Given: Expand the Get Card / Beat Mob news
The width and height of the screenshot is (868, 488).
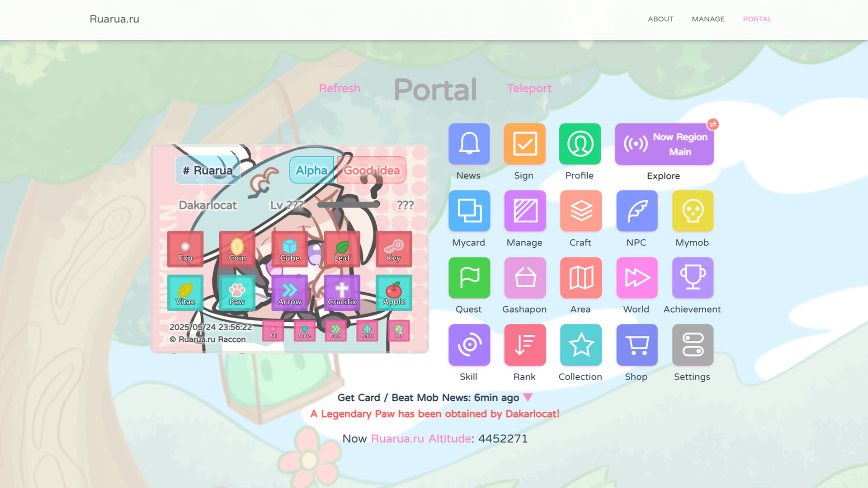Looking at the screenshot, I should [527, 398].
